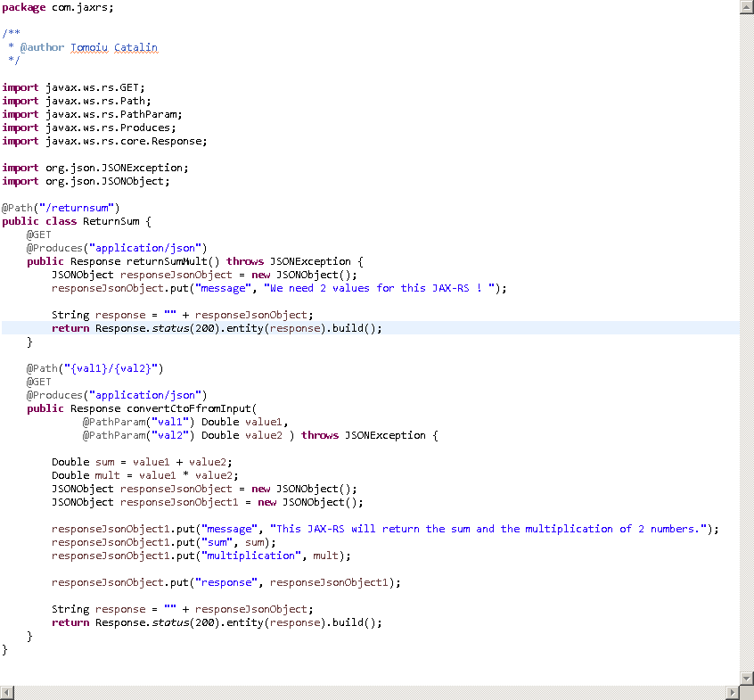
Task: Click the @PathParam("val2") Double value2 line
Action: click(x=260, y=435)
